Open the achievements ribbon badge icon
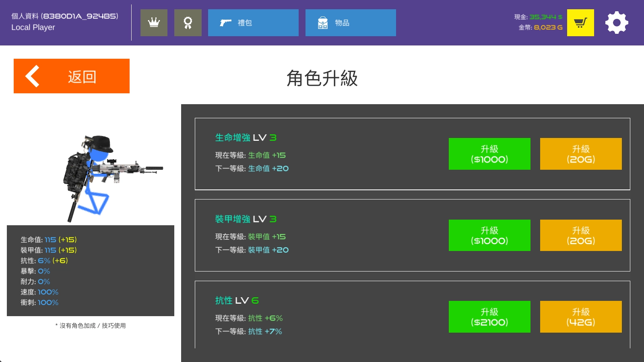This screenshot has height=362, width=644. [x=188, y=23]
